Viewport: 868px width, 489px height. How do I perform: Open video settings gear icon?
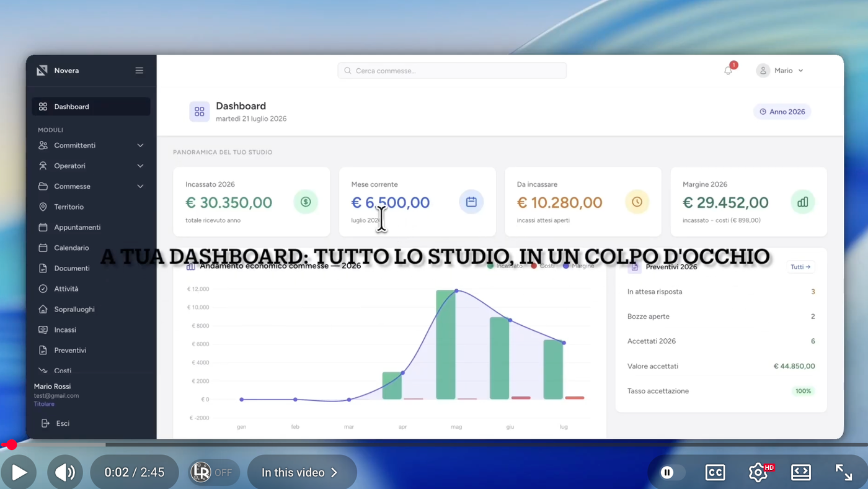tap(758, 472)
